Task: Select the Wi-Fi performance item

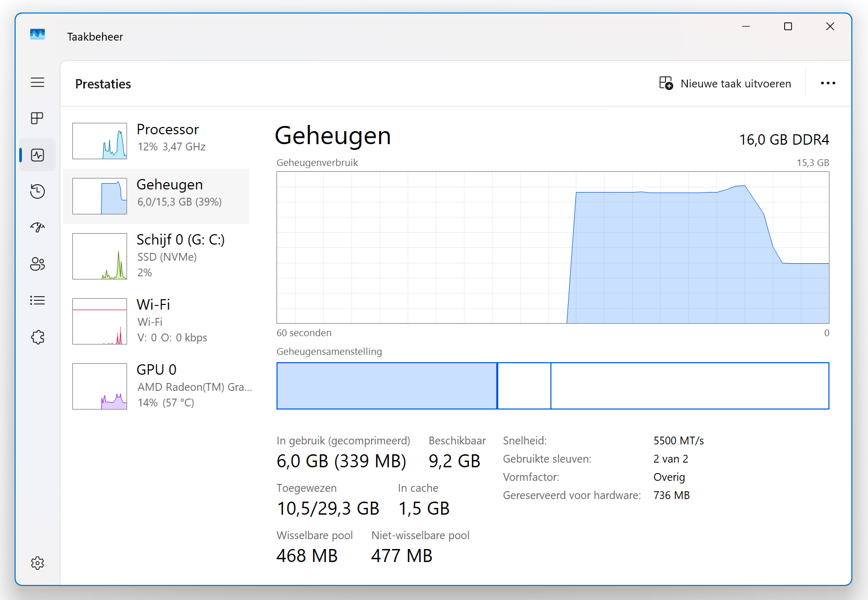Action: pyautogui.click(x=156, y=321)
